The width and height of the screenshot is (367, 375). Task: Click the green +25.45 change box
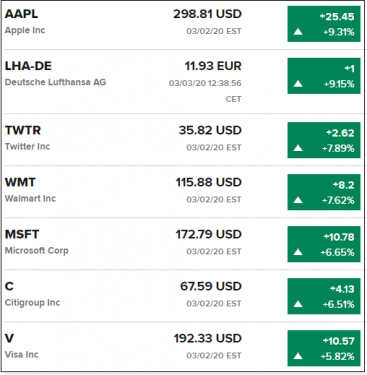[x=324, y=24]
